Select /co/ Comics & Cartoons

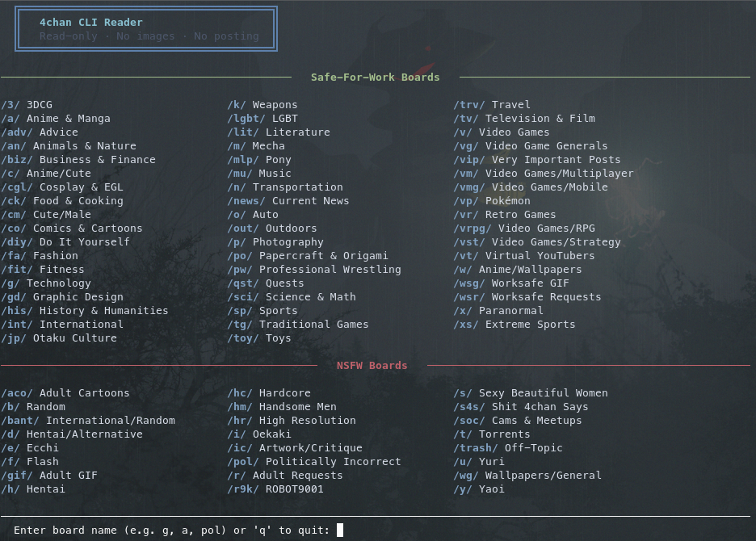pyautogui.click(x=72, y=228)
